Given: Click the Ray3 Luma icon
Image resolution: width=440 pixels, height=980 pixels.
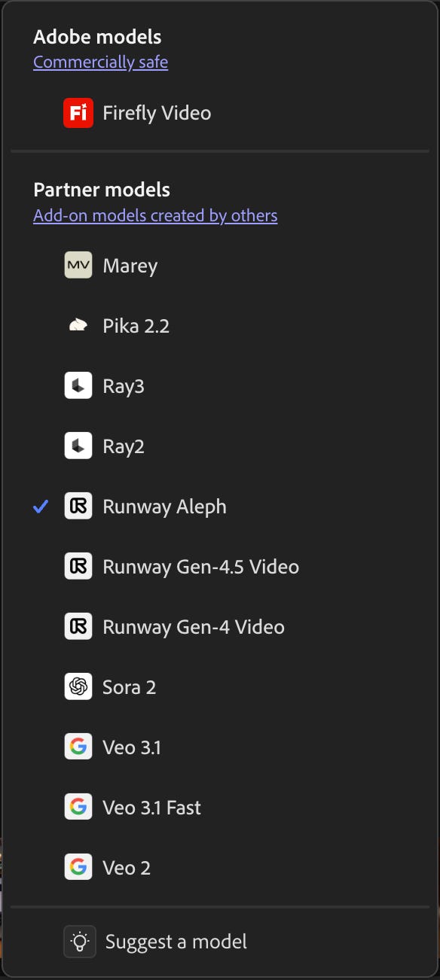Looking at the screenshot, I should tap(78, 385).
